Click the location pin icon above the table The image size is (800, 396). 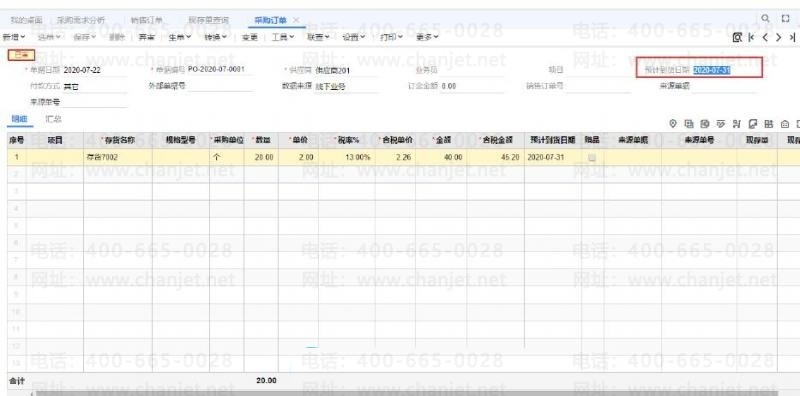click(x=673, y=123)
